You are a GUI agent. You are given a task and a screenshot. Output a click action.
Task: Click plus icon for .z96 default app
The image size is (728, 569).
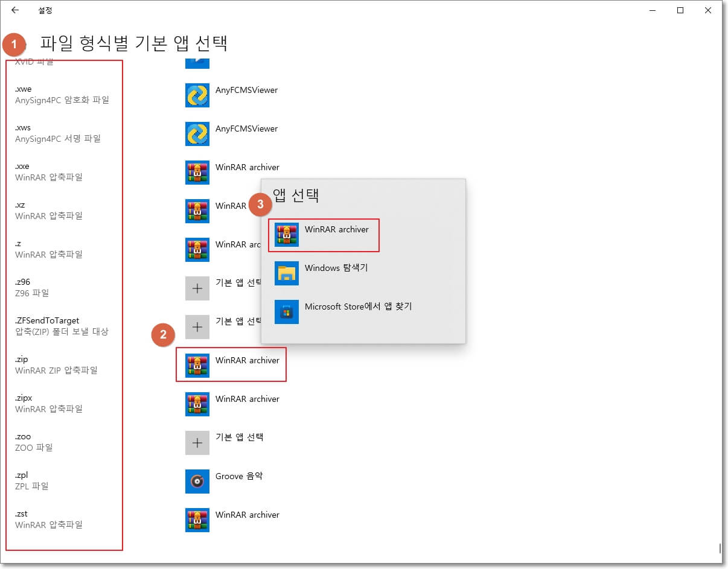[x=197, y=288]
